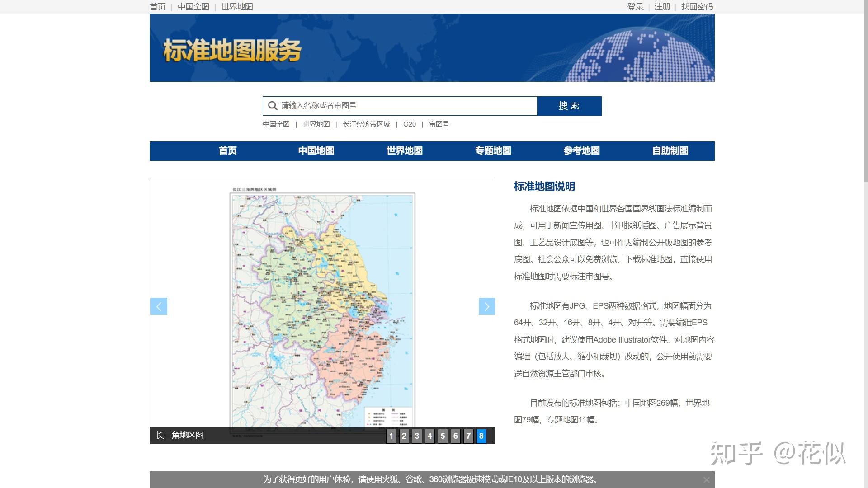Open 参考地图 in navigation bar

click(x=581, y=151)
